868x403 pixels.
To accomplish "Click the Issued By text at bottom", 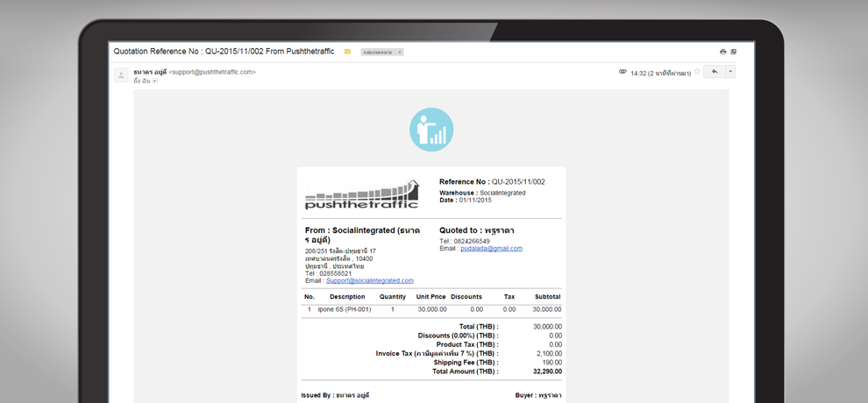I will (x=335, y=396).
